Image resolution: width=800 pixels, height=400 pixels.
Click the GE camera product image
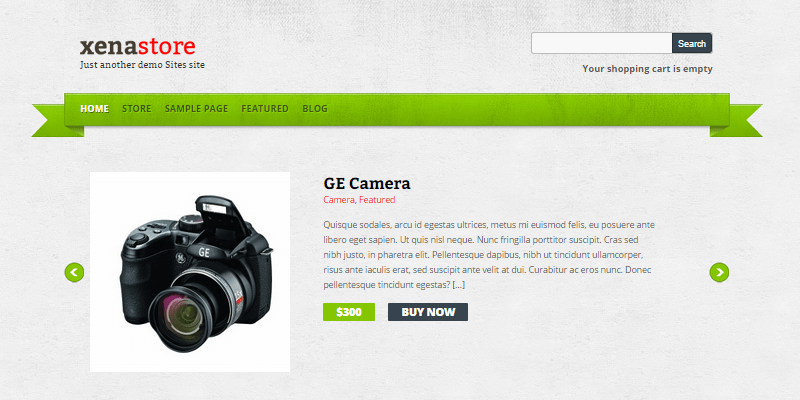click(x=190, y=272)
